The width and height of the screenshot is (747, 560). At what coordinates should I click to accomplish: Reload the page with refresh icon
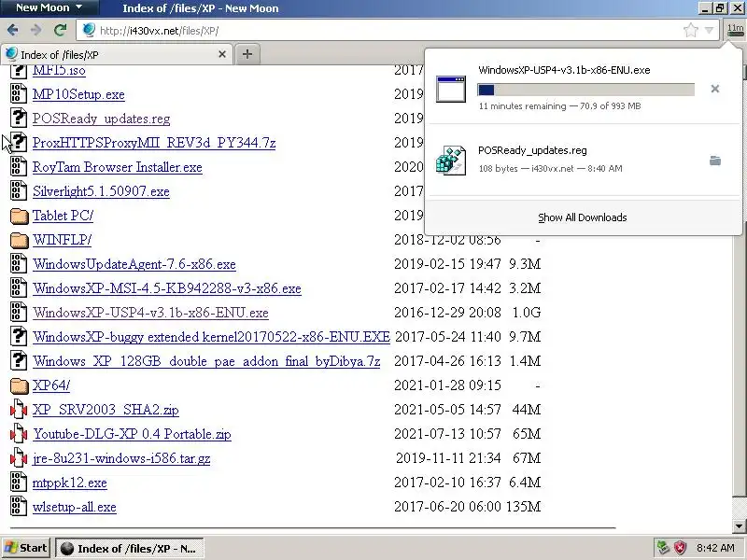tap(60, 31)
